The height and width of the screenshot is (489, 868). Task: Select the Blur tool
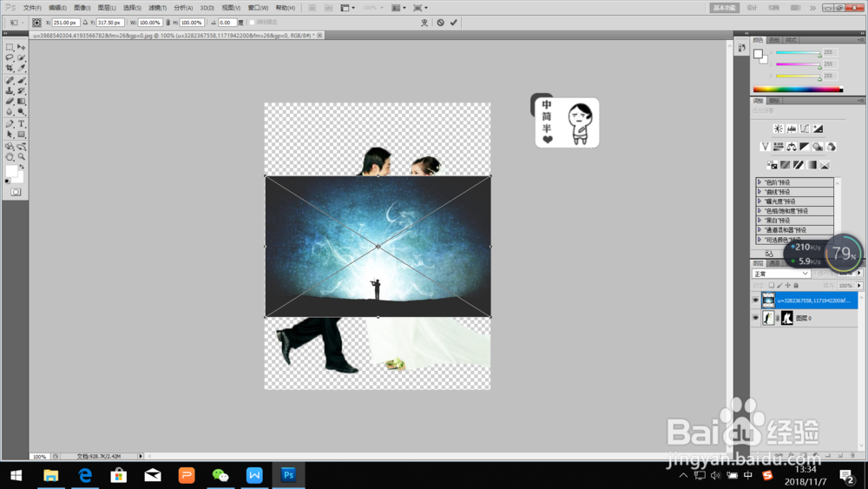click(10, 112)
